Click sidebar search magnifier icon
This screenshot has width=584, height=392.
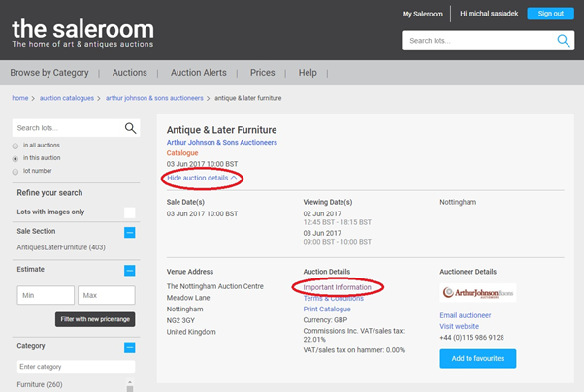coord(130,128)
